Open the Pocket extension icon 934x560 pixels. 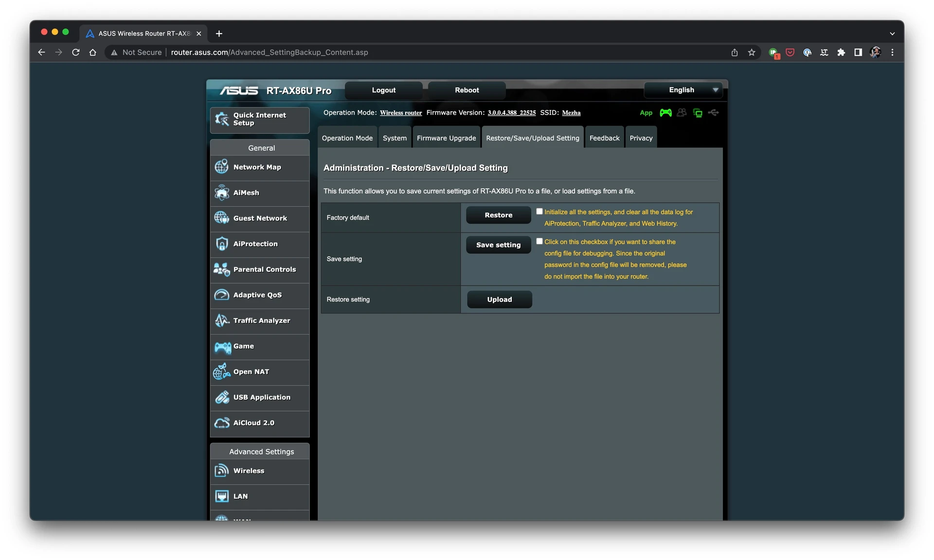pyautogui.click(x=790, y=52)
